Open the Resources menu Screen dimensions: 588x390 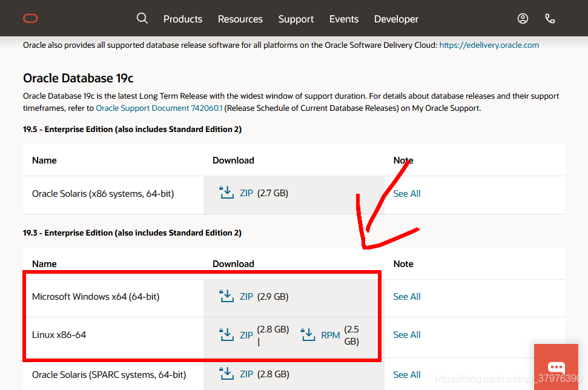[x=240, y=19]
